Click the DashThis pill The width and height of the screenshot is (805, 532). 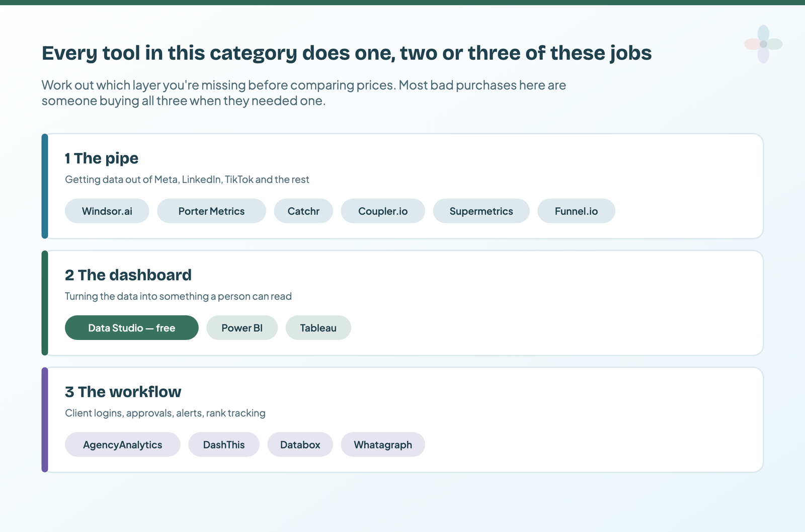(x=224, y=445)
